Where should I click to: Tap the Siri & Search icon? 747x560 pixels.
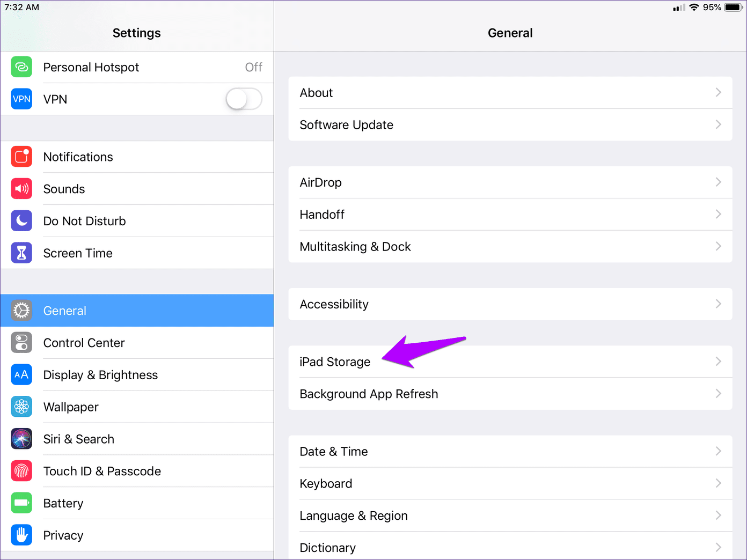pyautogui.click(x=21, y=439)
